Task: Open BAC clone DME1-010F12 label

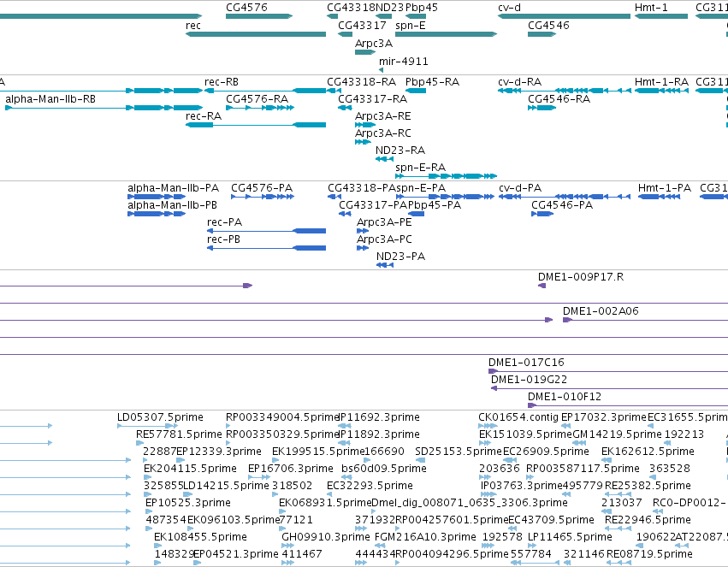Action: pyautogui.click(x=565, y=397)
